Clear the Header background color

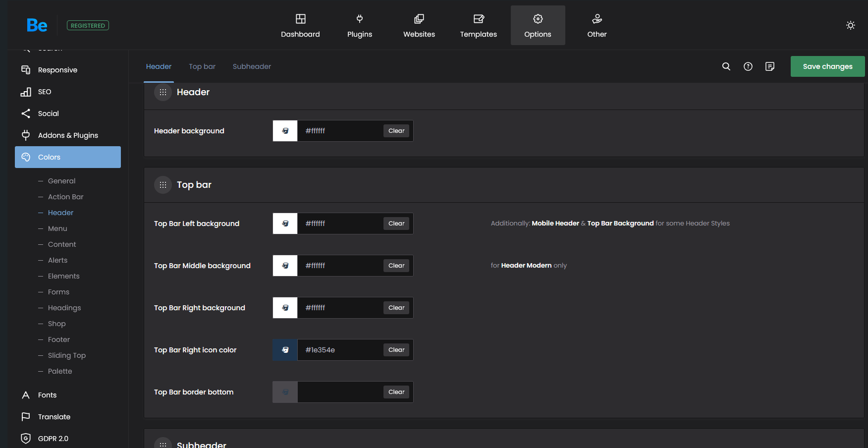coord(396,131)
